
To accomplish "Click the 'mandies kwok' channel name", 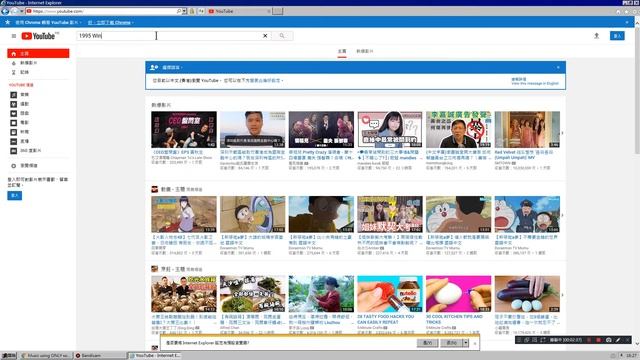I will [x=373, y=163].
